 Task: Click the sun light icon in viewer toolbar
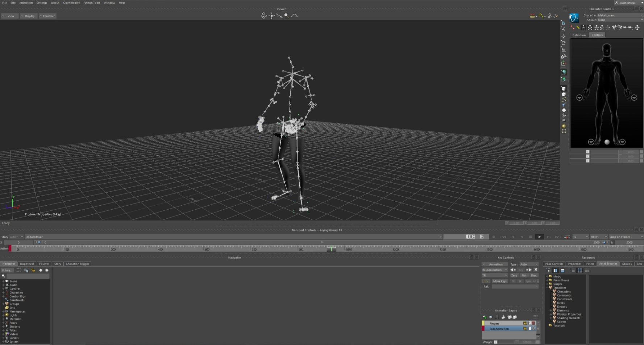564,126
